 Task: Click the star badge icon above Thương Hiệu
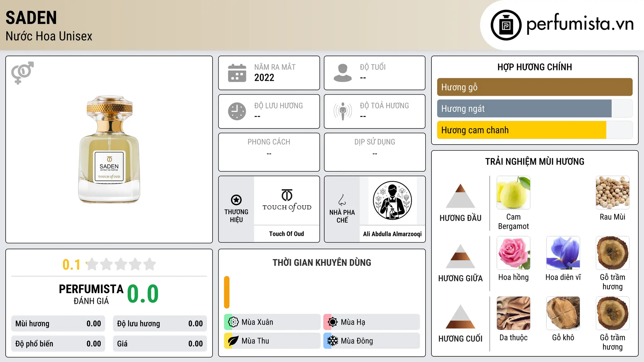point(236,200)
